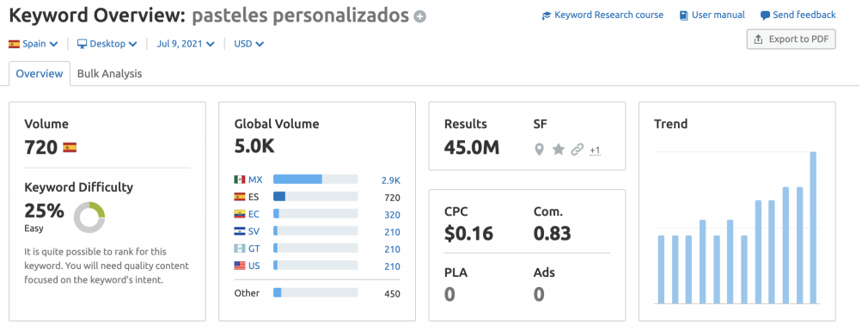Open the Spain country dropdown

click(34, 44)
